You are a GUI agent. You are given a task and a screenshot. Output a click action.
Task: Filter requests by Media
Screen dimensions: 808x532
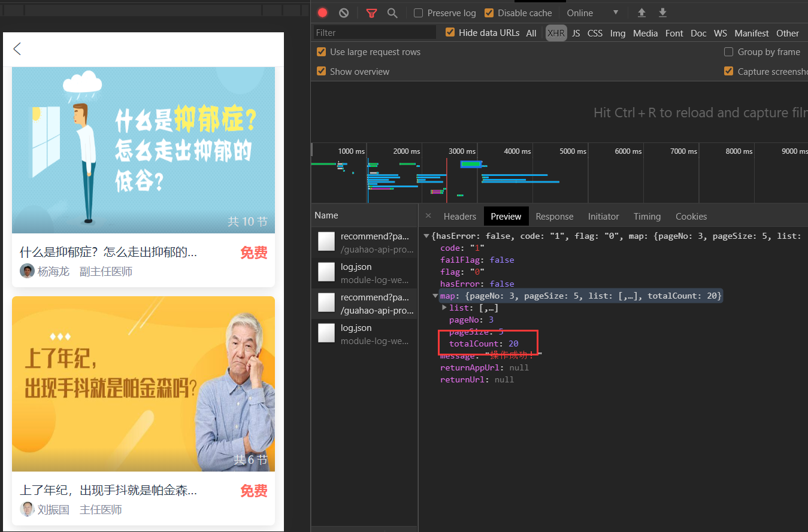pos(645,33)
